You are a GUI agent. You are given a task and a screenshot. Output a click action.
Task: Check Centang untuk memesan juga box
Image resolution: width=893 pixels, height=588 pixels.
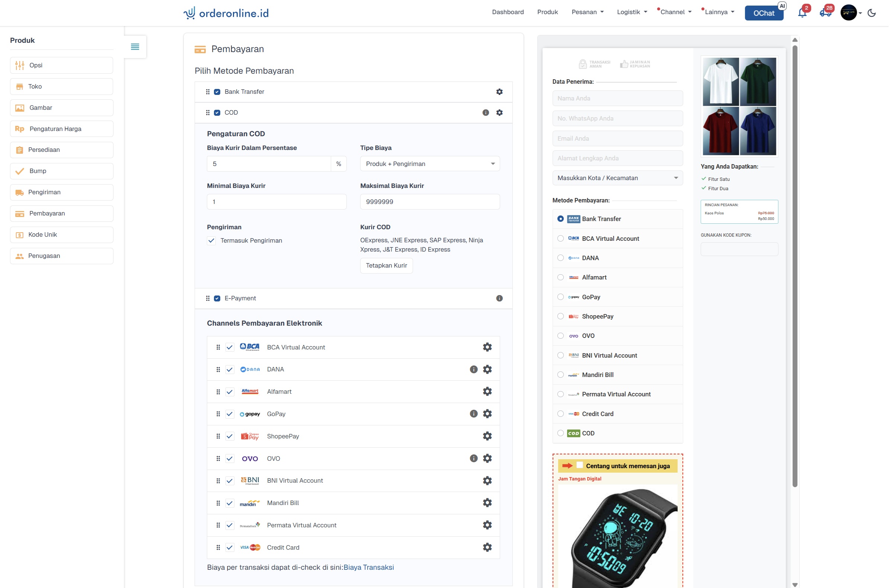coord(582,467)
